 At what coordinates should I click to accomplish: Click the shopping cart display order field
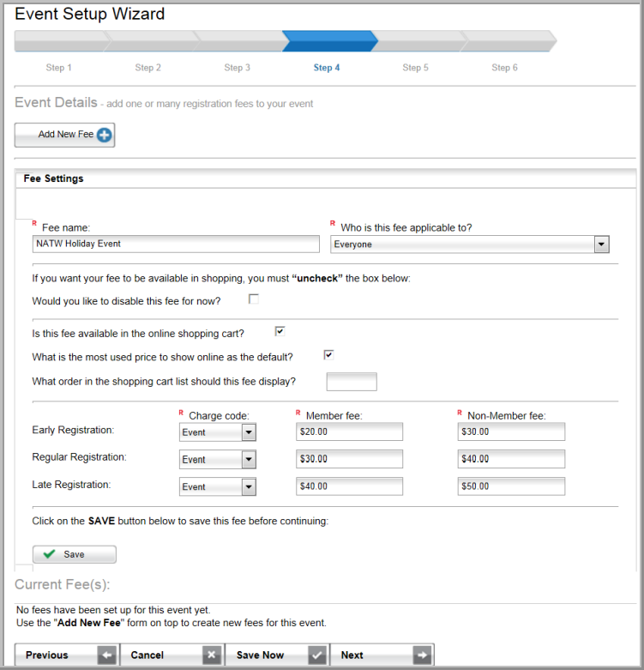(352, 382)
